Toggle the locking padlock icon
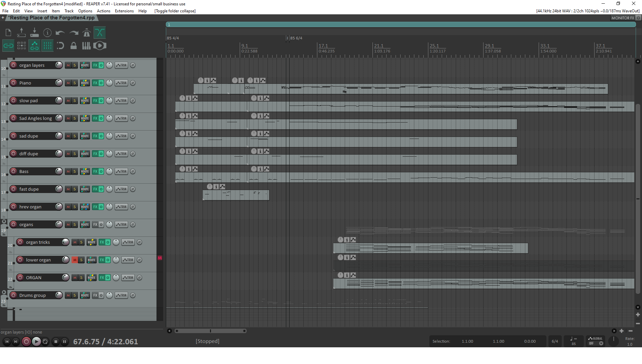The width and height of the screenshot is (642, 364). coord(74,46)
